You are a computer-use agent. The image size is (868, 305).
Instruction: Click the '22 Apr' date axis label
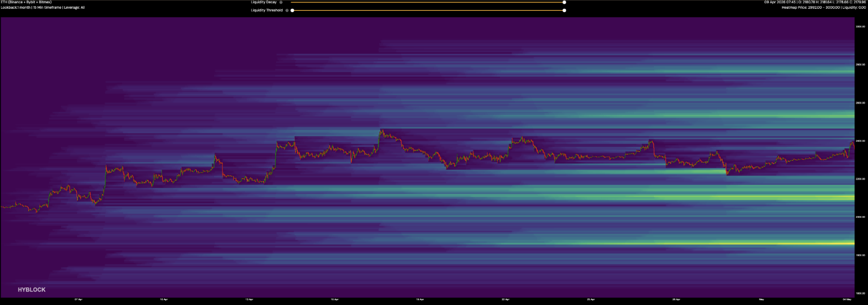click(505, 300)
